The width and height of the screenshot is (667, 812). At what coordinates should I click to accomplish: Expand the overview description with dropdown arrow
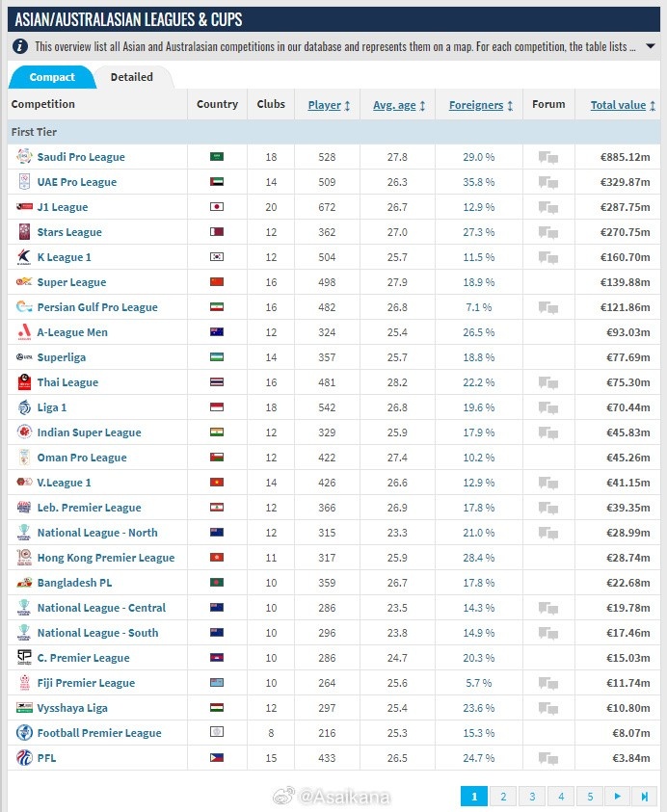(x=651, y=46)
